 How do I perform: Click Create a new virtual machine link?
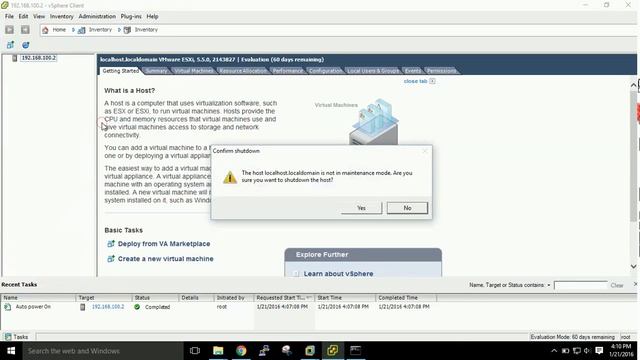166,259
